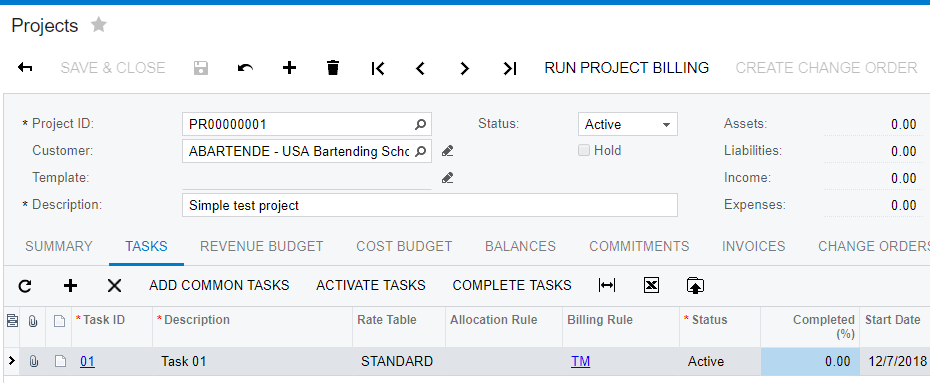Open the Cost Budget tab
Viewport: 930px width, 383px height.
(x=404, y=246)
